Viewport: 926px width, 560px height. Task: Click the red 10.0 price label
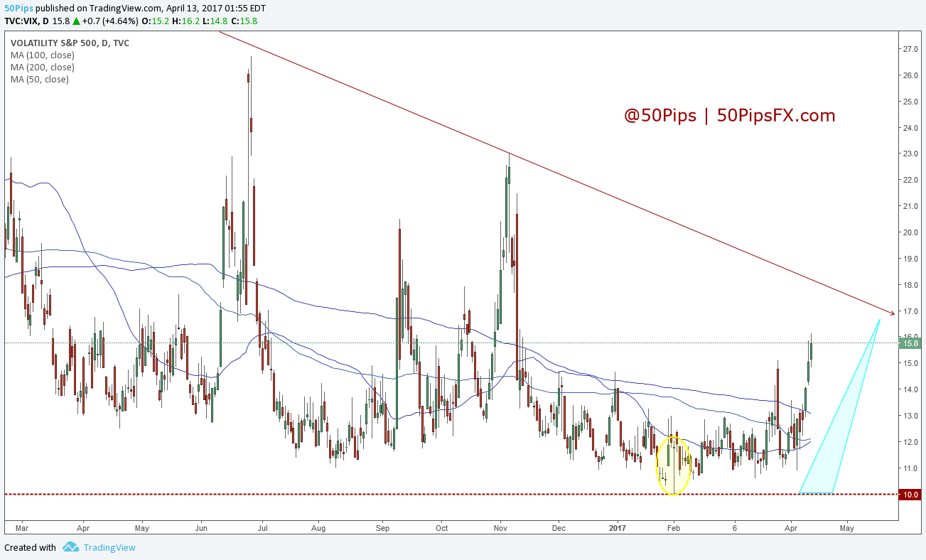coord(910,494)
